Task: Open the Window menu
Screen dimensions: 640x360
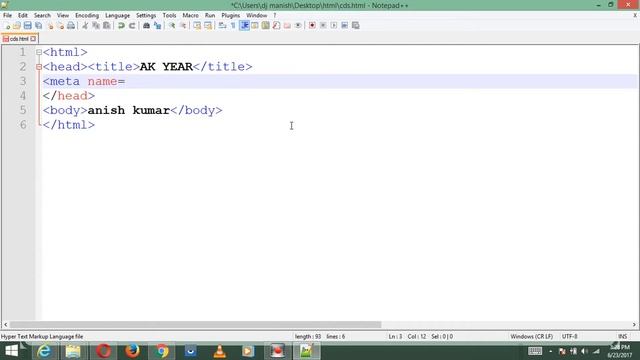Action: coord(256,16)
